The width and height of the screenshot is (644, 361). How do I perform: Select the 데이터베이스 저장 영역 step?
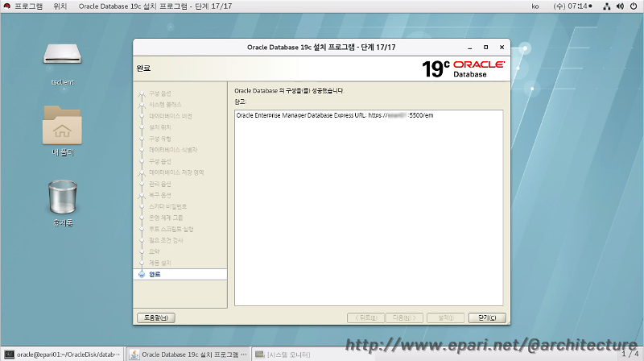[x=176, y=172]
